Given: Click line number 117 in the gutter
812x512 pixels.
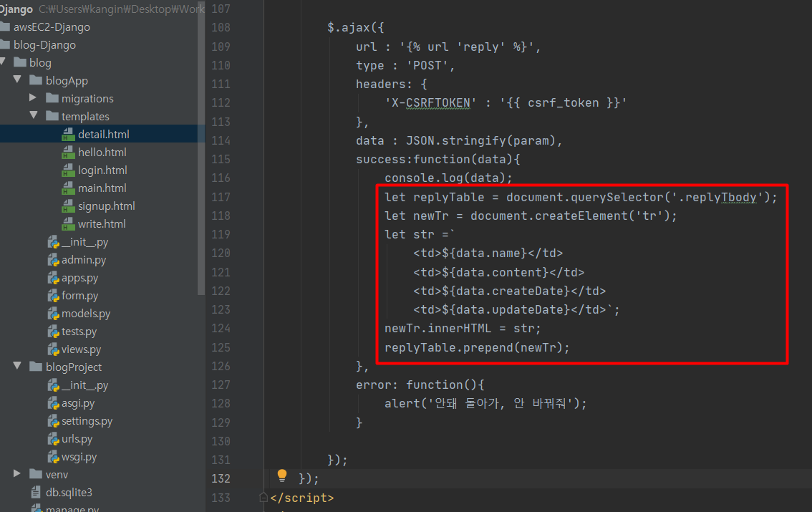Looking at the screenshot, I should tap(221, 197).
